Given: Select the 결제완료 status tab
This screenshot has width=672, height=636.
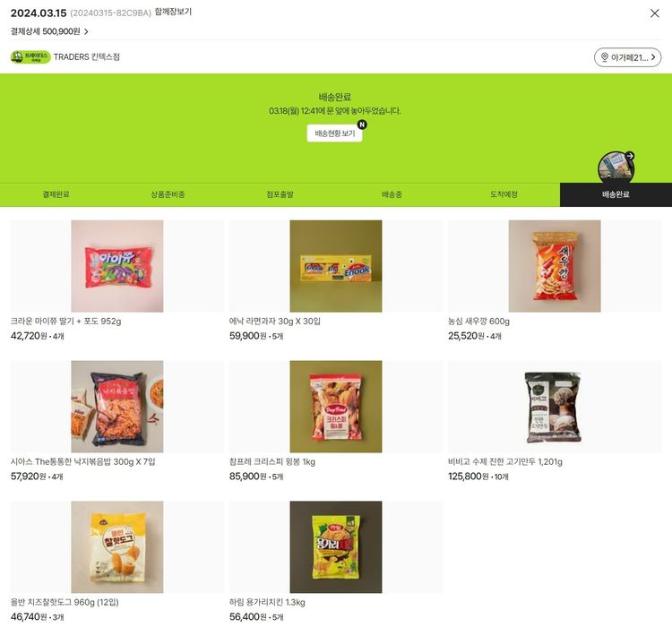Looking at the screenshot, I should pyautogui.click(x=56, y=194).
